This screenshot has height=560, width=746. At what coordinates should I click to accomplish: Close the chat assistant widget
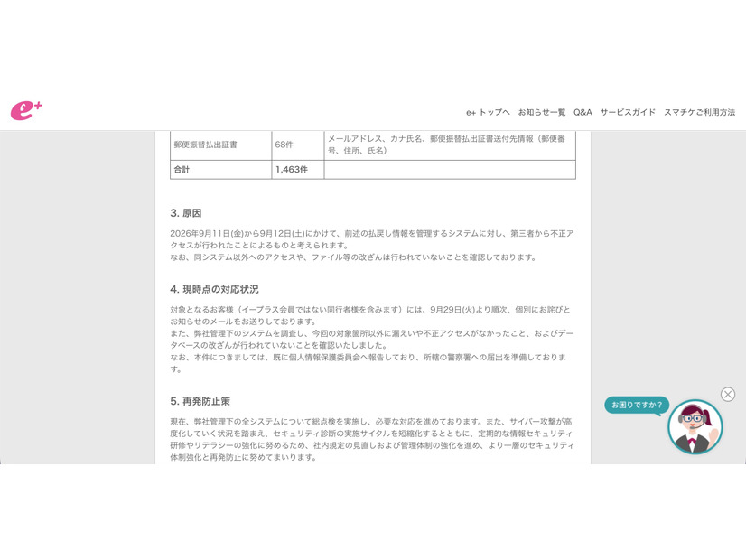tap(727, 395)
